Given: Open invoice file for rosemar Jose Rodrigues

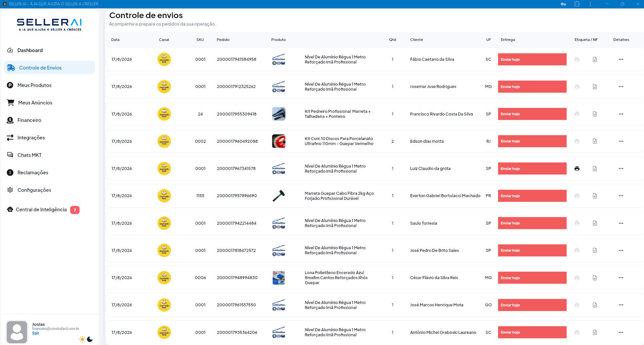Looking at the screenshot, I should [595, 87].
